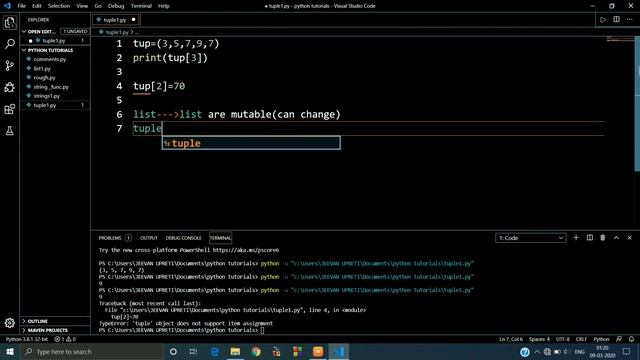Open notifications bell in status bar

[x=631, y=339]
